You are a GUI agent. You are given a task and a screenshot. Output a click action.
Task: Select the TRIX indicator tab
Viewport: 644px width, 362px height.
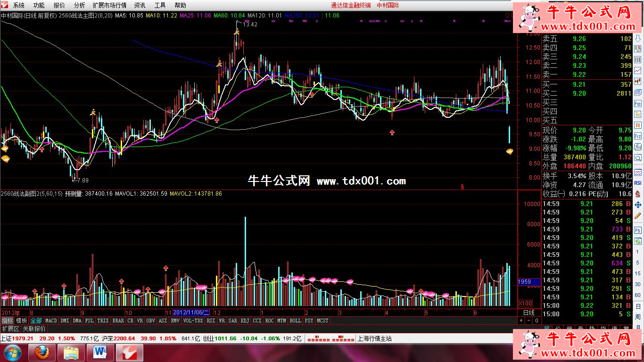(103, 321)
